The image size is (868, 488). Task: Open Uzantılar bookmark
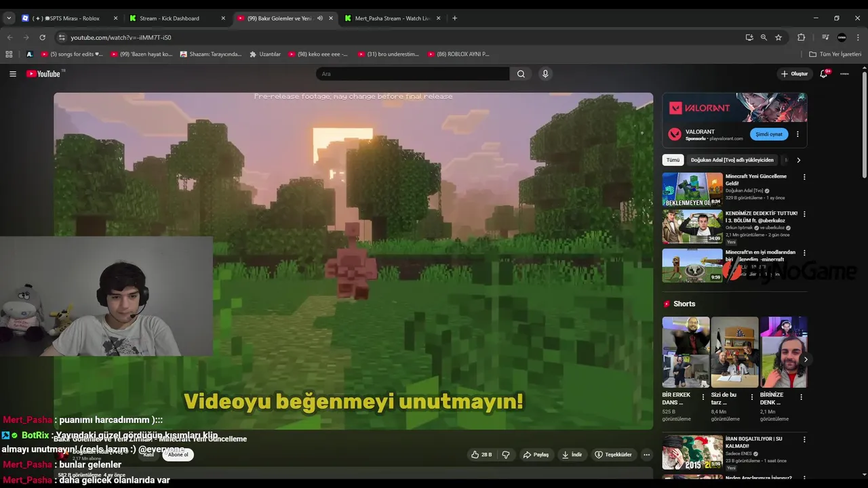(x=265, y=54)
